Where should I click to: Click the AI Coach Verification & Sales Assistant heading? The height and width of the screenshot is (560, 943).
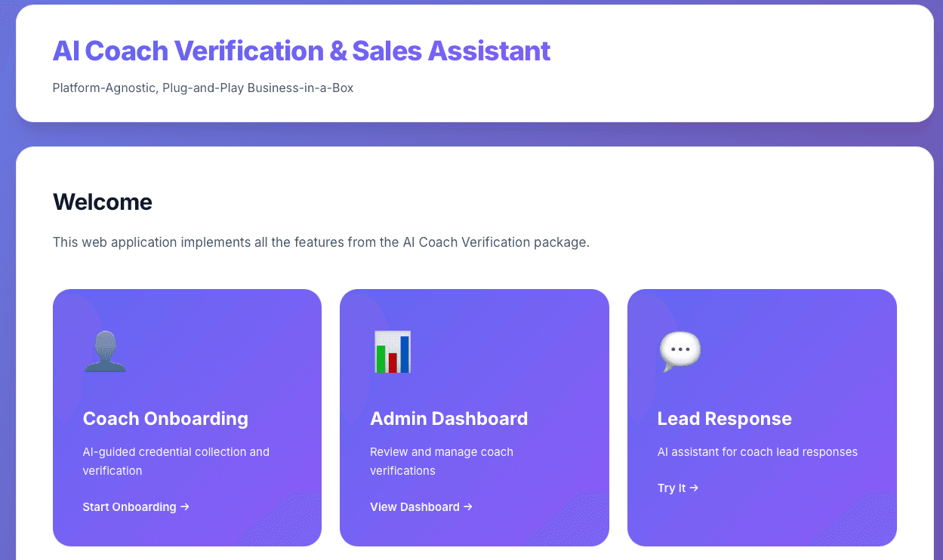(x=300, y=51)
